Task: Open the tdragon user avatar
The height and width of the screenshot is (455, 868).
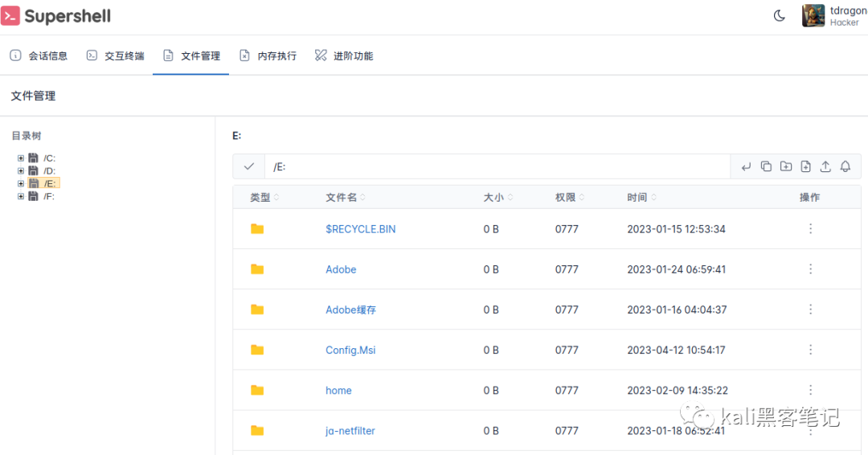Action: [x=813, y=15]
